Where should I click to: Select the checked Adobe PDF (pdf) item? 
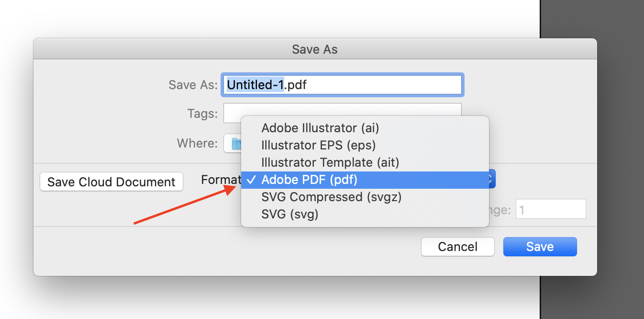309,180
